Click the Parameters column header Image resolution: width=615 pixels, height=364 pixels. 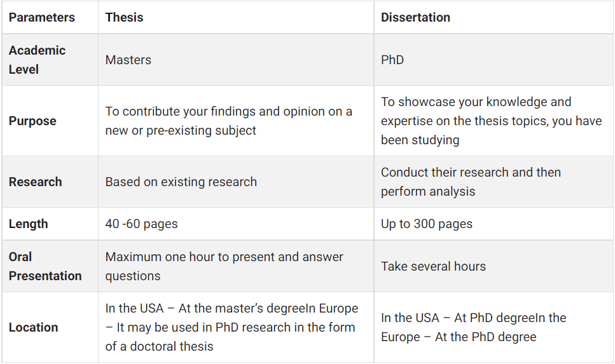click(42, 18)
